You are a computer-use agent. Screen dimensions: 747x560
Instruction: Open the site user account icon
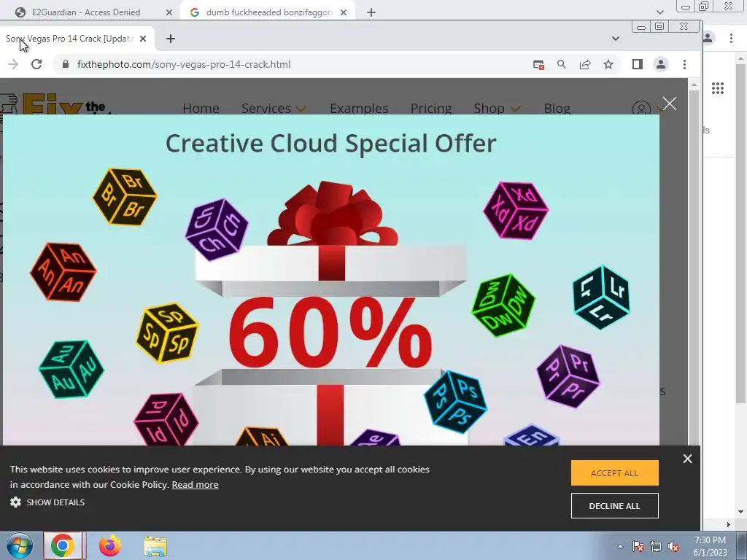641,109
